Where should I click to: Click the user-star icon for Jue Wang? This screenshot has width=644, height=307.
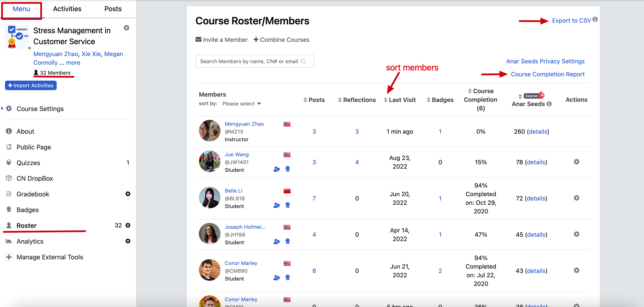coord(277,169)
